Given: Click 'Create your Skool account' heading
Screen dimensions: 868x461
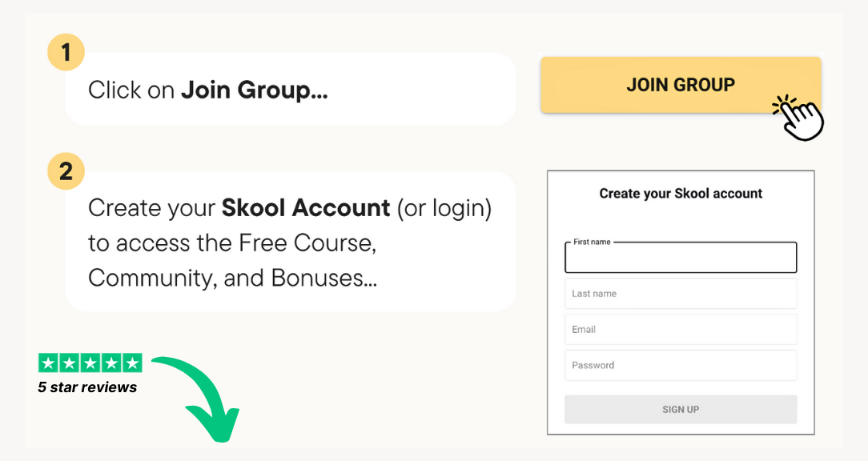Looking at the screenshot, I should tap(681, 193).
